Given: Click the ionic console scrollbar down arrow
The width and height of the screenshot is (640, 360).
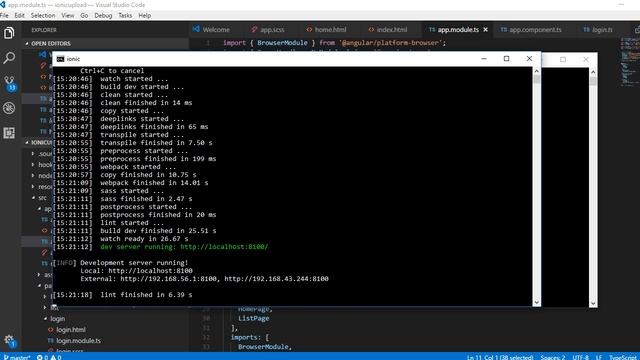Looking at the screenshot, I should pos(537,302).
